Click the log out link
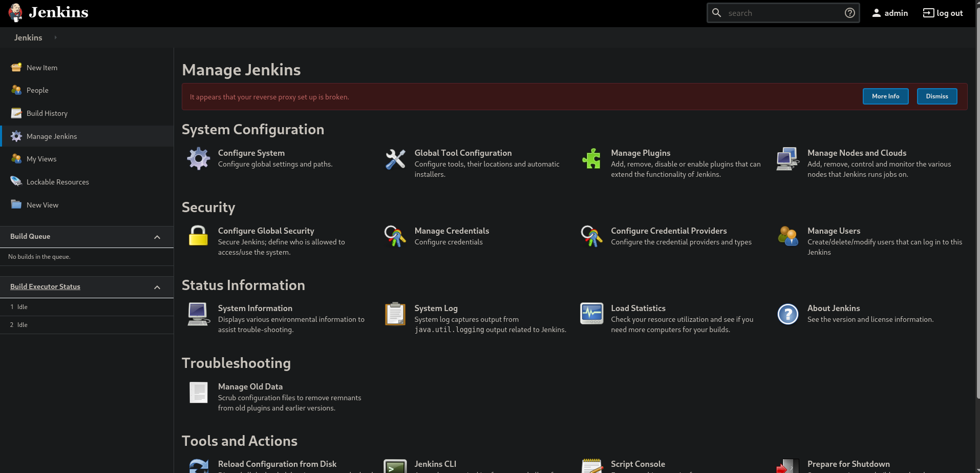 943,13
